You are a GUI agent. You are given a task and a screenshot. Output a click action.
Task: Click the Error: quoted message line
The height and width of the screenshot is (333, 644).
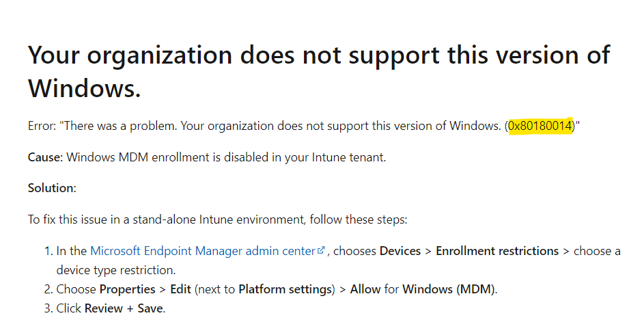(x=303, y=125)
